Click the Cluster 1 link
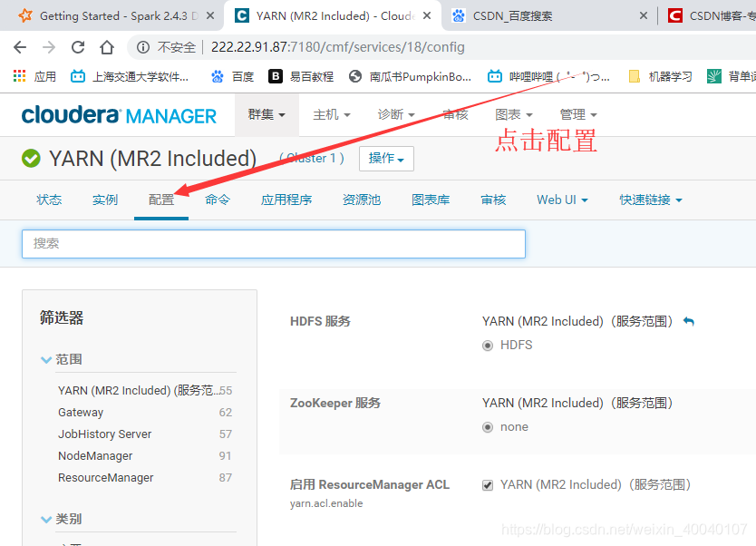The height and width of the screenshot is (546, 756). click(312, 158)
